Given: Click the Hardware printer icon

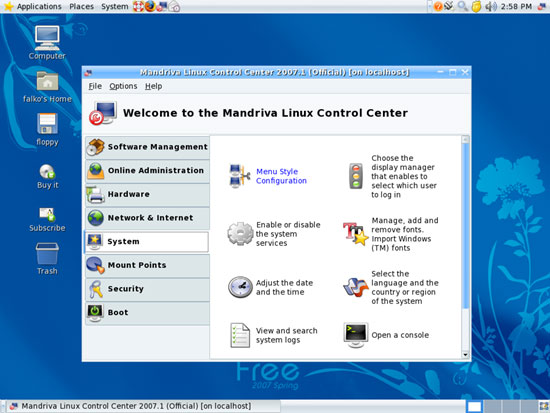Looking at the screenshot, I should [x=95, y=194].
